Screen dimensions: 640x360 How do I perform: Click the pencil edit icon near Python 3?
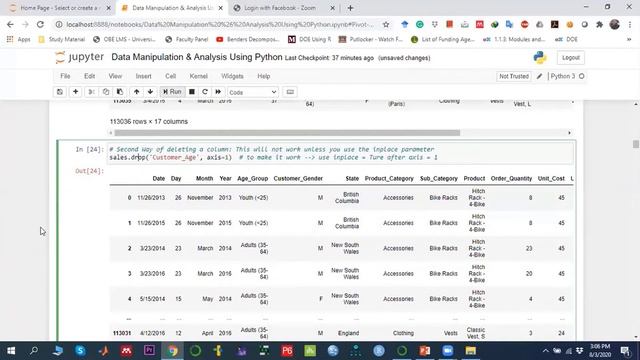[x=539, y=76]
